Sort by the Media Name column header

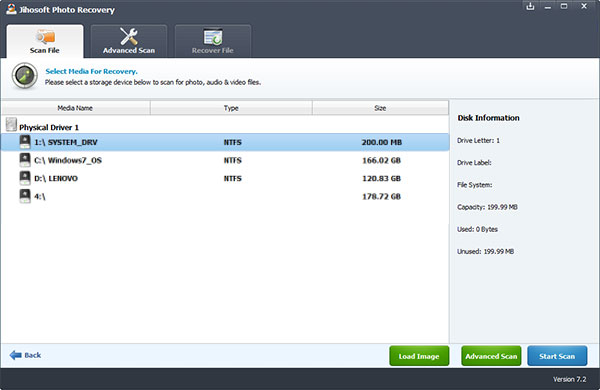point(75,108)
